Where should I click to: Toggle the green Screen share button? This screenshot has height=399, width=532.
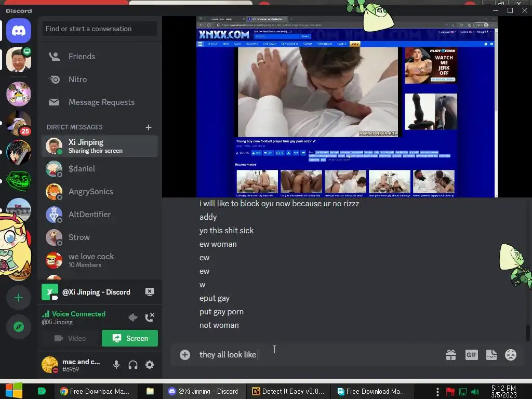(x=130, y=338)
